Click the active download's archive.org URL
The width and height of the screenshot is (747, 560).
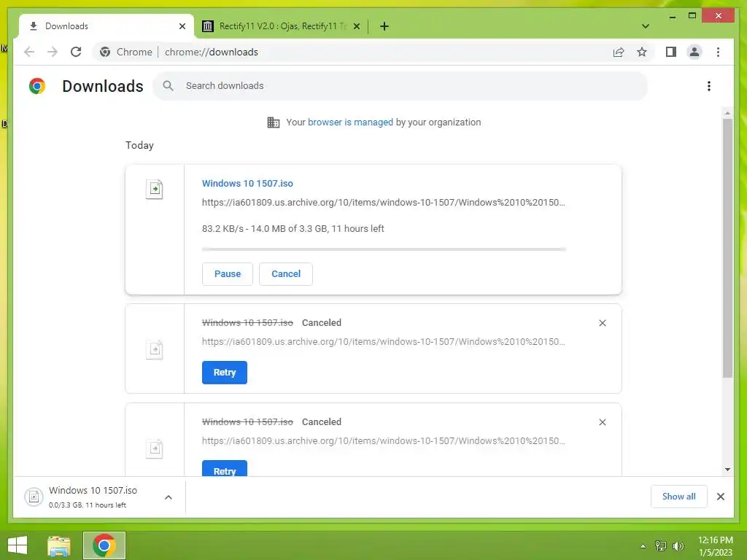tap(384, 203)
